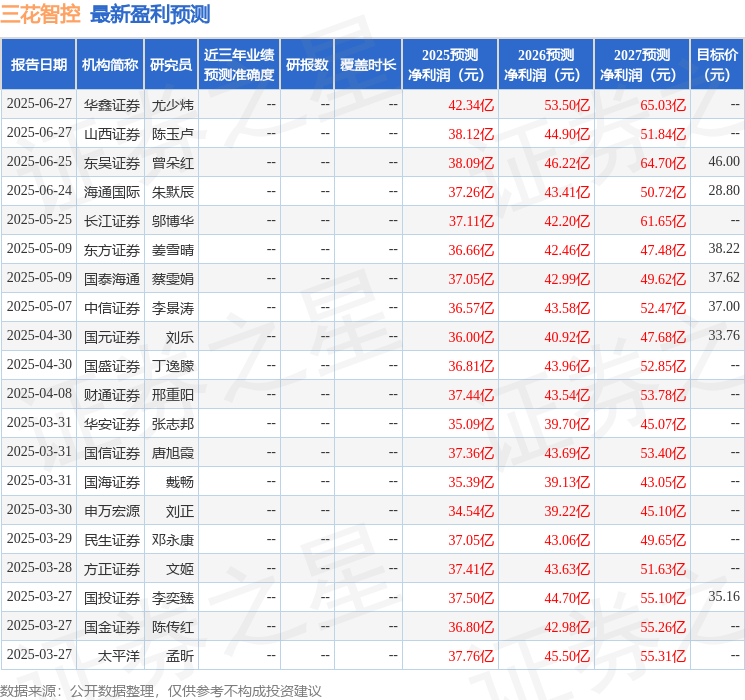Open the 华鑫证券 institution entry
Image resolution: width=745 pixels, height=700 pixels.
pyautogui.click(x=111, y=104)
